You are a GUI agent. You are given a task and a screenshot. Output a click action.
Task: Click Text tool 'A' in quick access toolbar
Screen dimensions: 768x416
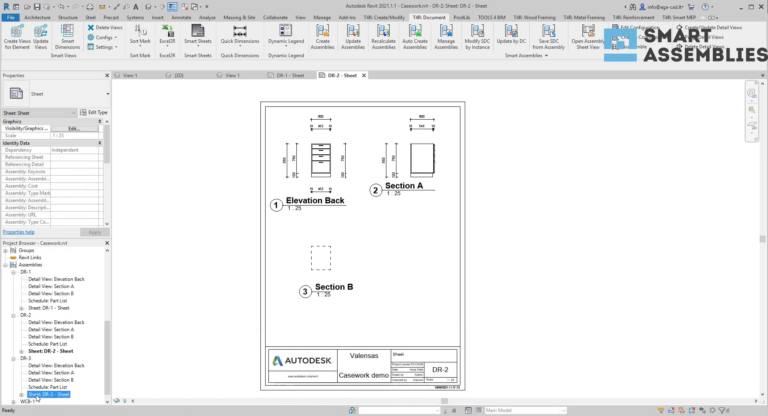136,7
